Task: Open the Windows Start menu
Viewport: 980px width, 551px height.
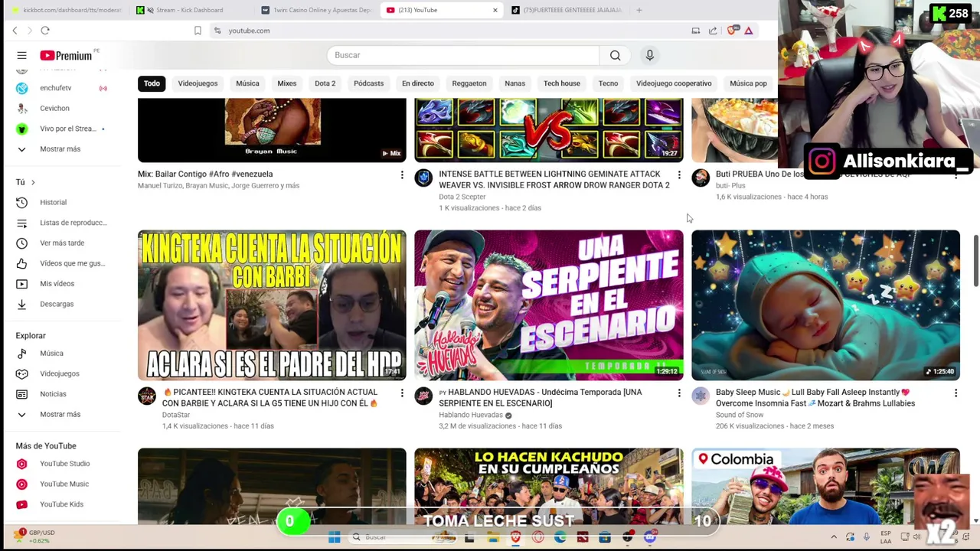Action: [x=335, y=538]
